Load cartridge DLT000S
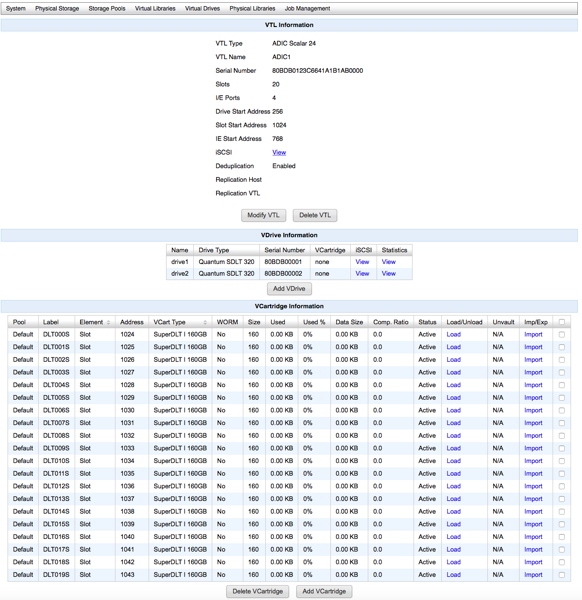Viewport: 582px width, 600px height. click(453, 334)
